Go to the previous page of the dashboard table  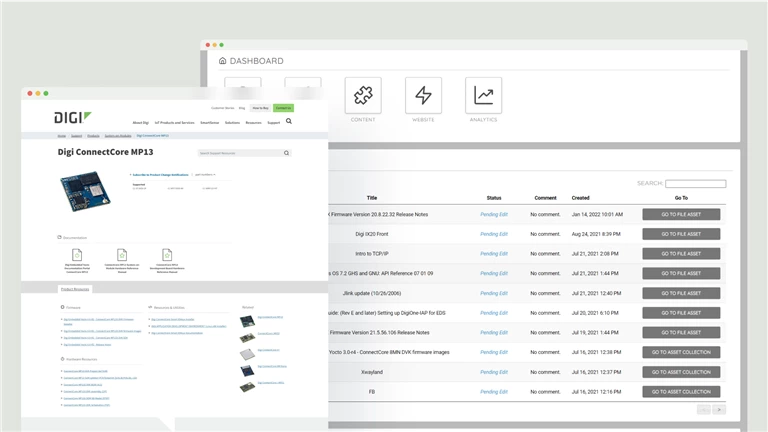[704, 409]
